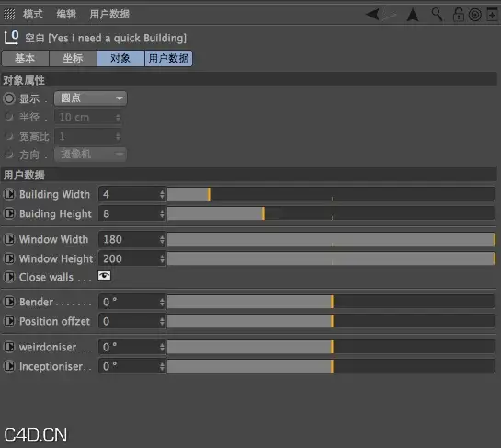Click the Building Width slider bar
The image size is (501, 448).
click(x=331, y=194)
